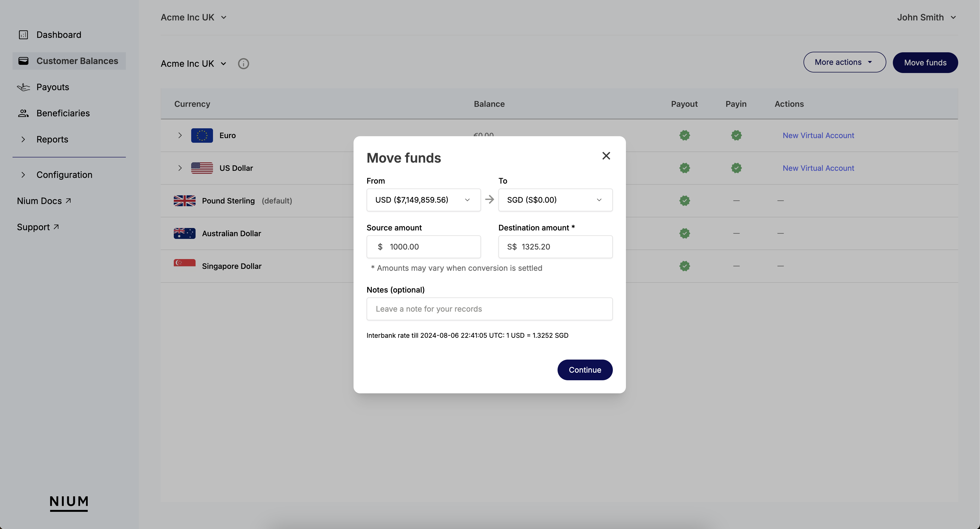Click the Euro flag icon
This screenshot has width=980, height=529.
(202, 135)
